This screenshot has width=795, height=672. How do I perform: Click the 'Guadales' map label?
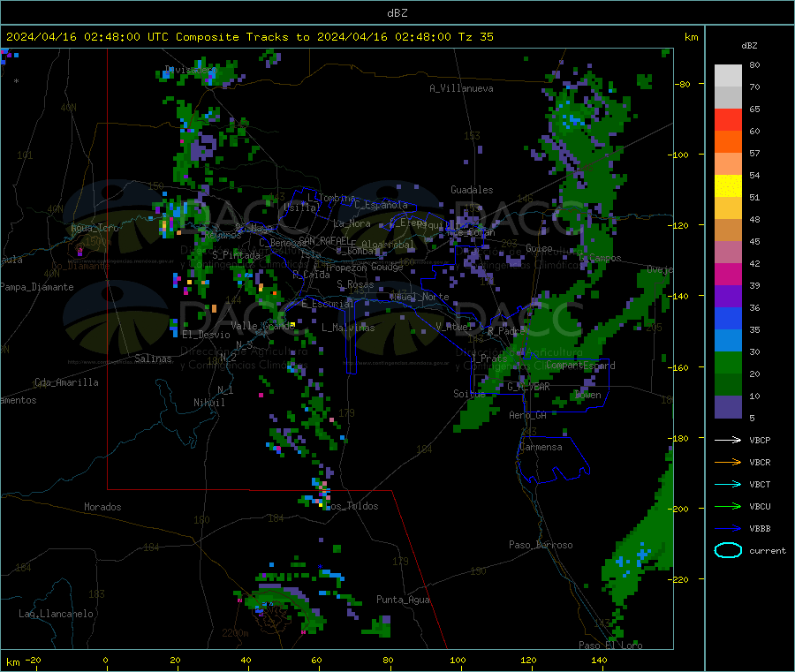(x=472, y=190)
